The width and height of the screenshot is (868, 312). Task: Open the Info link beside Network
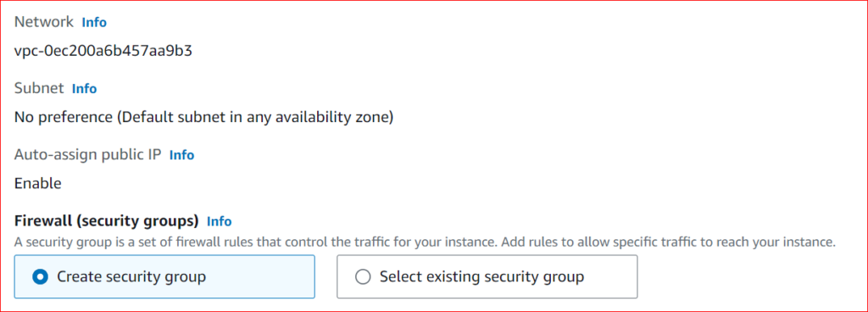pyautogui.click(x=94, y=22)
